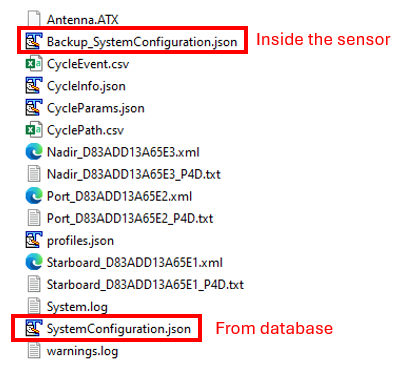Viewport: 400px width, 367px height.
Task: Select the warnings.log file name
Action: tap(82, 351)
